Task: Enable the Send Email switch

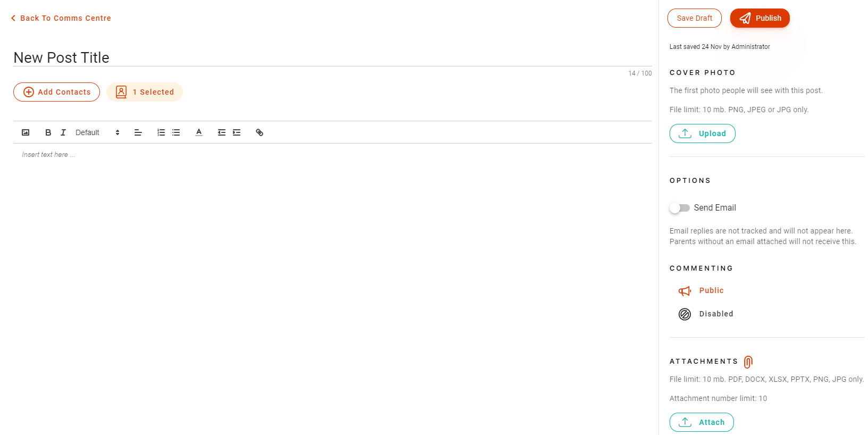Action: (680, 208)
